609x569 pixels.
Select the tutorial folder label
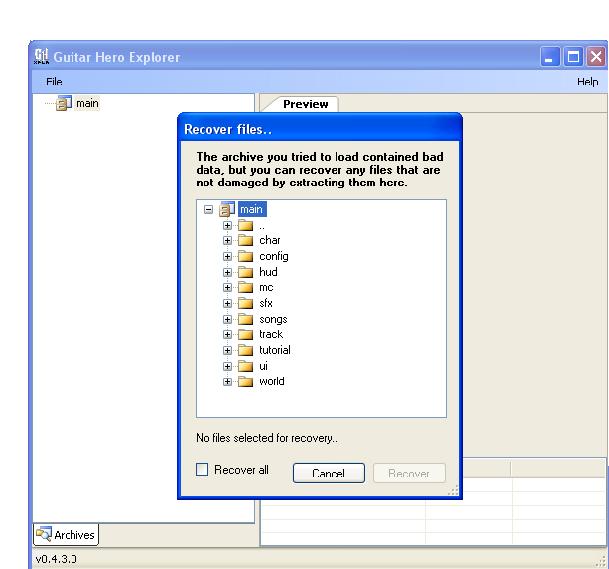(275, 350)
